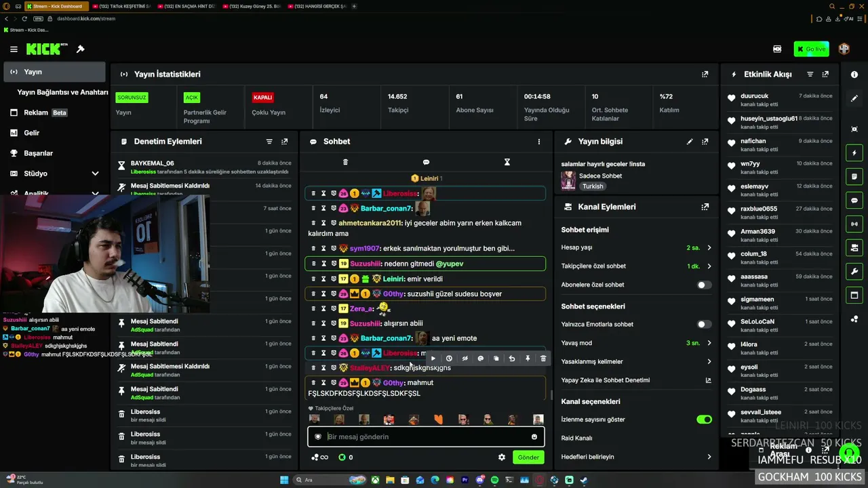Open Yavaş mod setting chevron
The width and height of the screenshot is (868, 488).
709,343
